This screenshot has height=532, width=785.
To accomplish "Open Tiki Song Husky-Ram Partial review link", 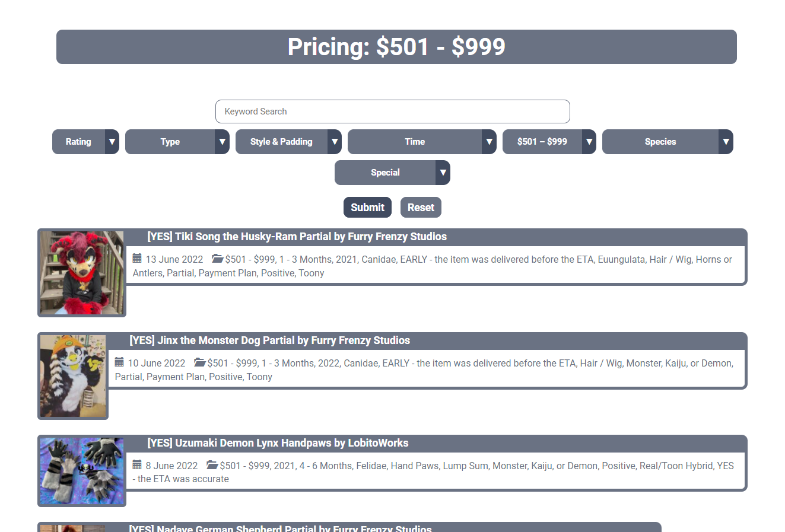I will [297, 237].
